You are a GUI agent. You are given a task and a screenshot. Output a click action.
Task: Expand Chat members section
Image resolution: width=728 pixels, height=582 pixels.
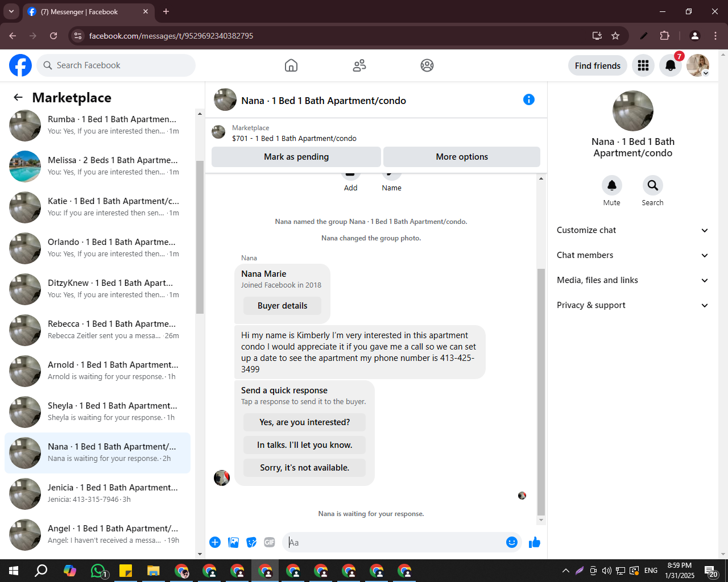point(633,255)
